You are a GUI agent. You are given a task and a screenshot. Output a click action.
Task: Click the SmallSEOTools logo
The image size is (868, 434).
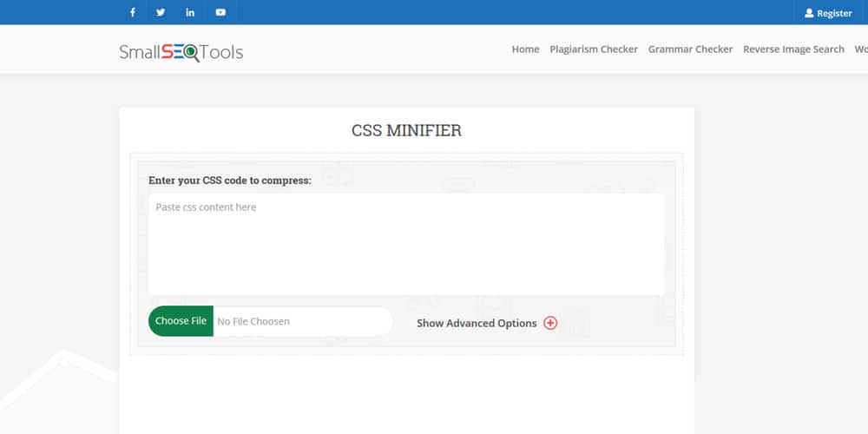point(181,52)
